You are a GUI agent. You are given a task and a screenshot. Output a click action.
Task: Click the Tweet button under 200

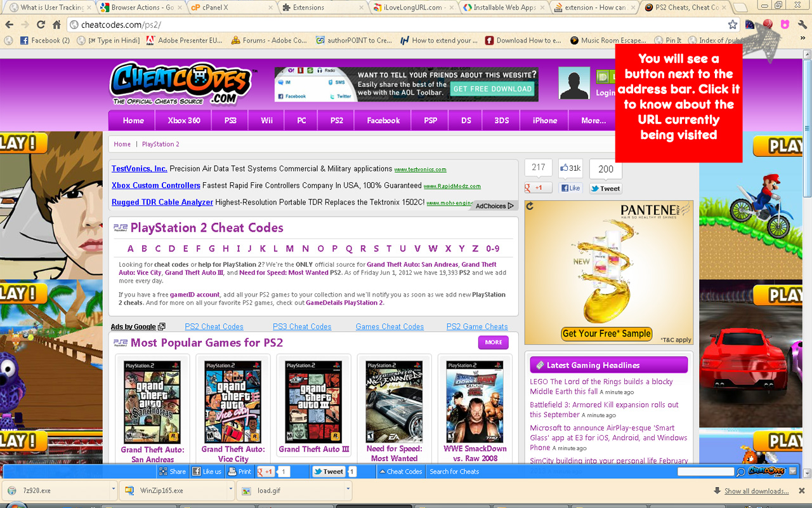tap(605, 188)
